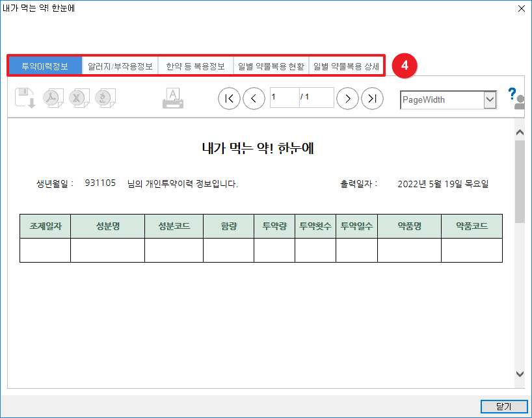This screenshot has height=418, width=532.
Task: Switch to 일별 약물복용 현황 tab
Action: [x=271, y=66]
